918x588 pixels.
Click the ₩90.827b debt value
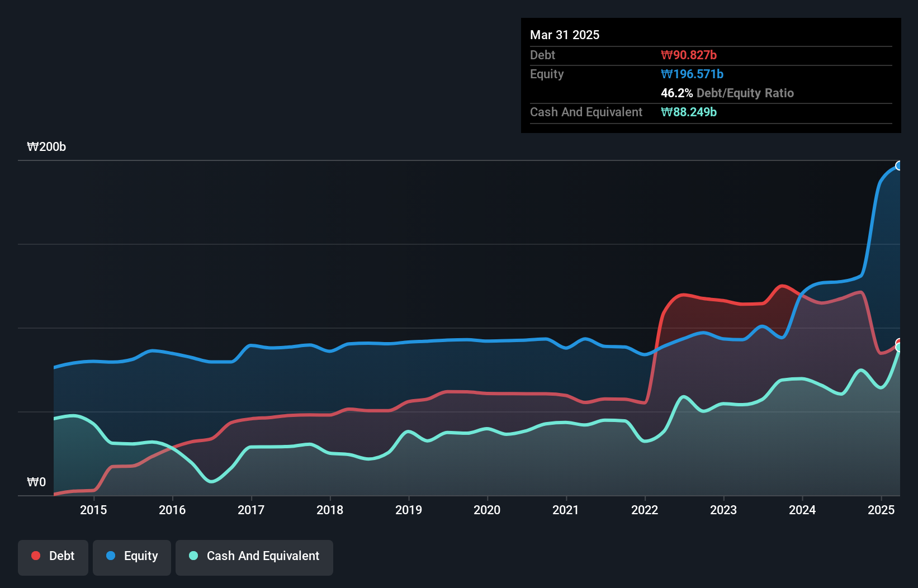[689, 55]
